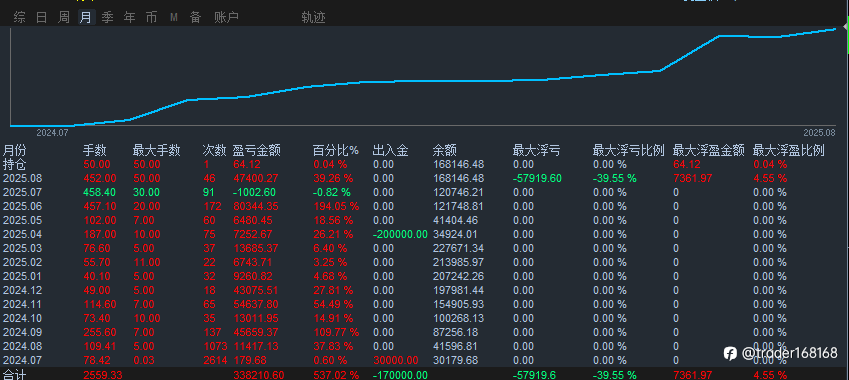Click percentage 109.77 %
Viewport: 849px width, 380px height.
336,332
